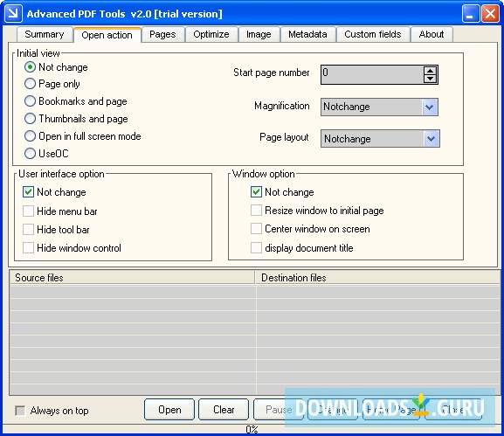
Task: Minimize the Advanced PDF Tools window
Action: click(x=471, y=13)
